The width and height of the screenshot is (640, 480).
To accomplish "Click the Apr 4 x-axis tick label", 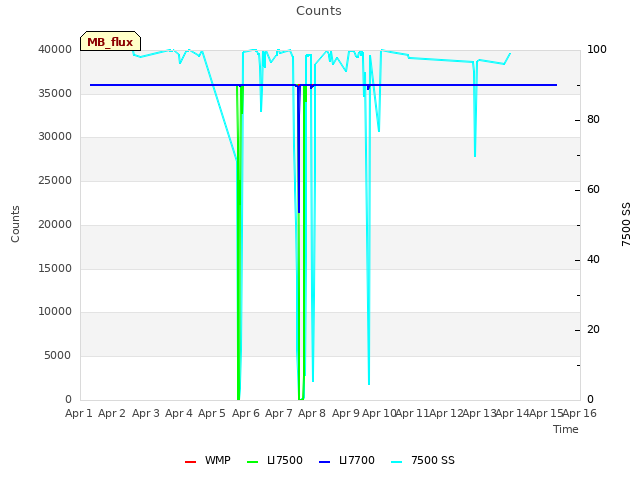I will pyautogui.click(x=179, y=413).
